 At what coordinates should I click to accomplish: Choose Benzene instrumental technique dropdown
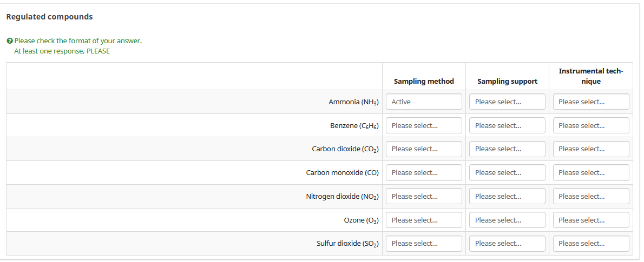(591, 125)
